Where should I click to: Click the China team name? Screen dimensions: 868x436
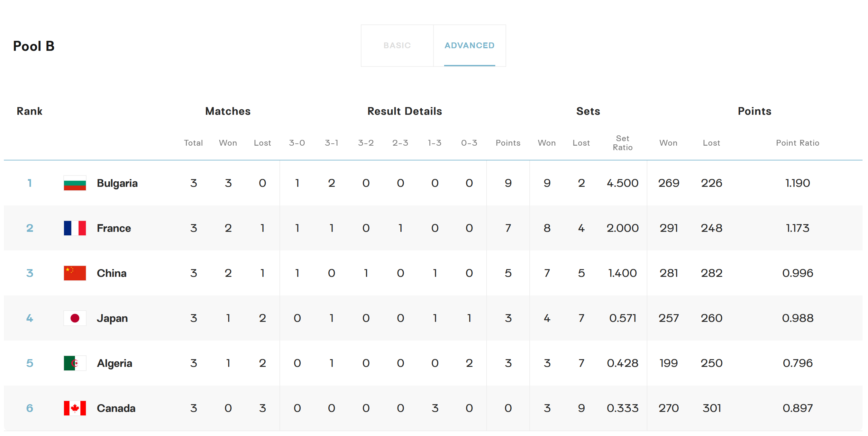(112, 273)
